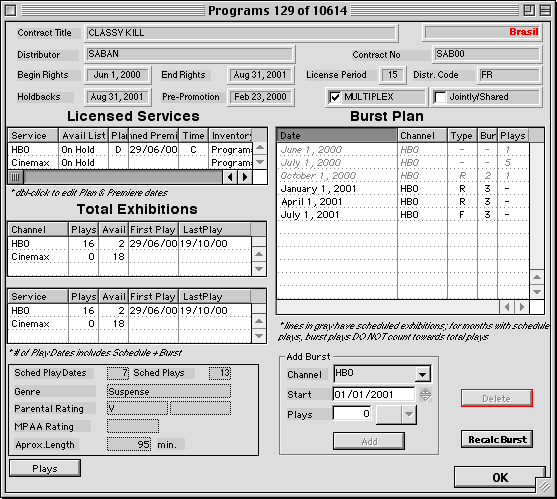Click the Delete button
Viewport: 557px width, 499px height.
tap(497, 398)
